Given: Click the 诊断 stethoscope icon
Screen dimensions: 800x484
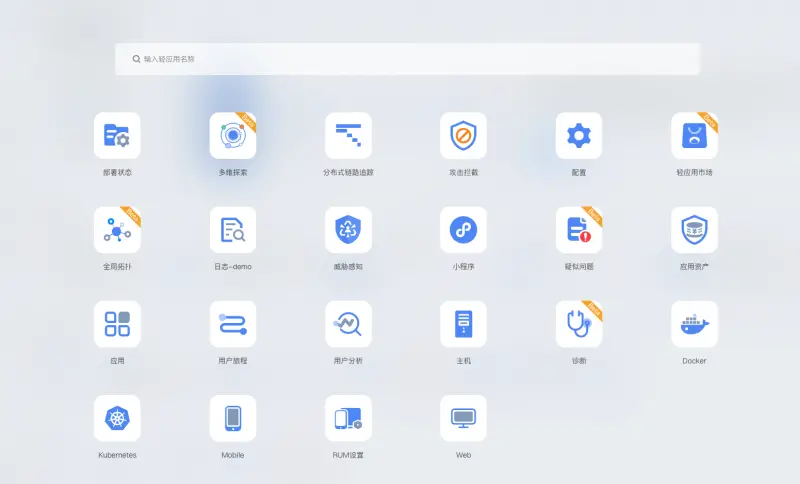Looking at the screenshot, I should click(579, 324).
